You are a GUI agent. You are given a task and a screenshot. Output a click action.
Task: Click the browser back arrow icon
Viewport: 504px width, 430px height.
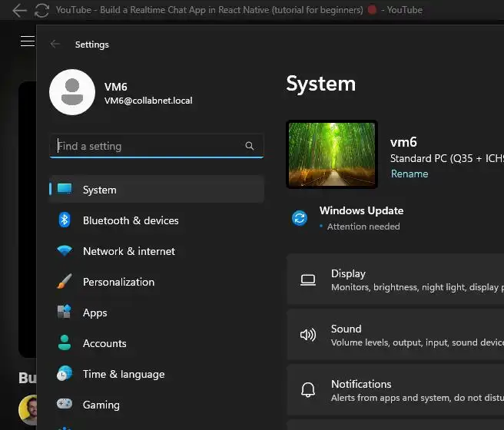click(20, 10)
